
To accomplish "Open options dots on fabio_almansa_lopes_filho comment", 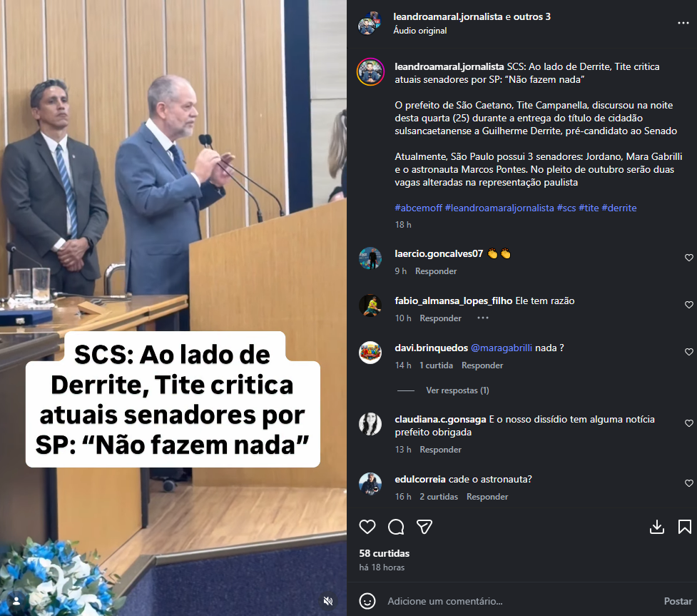I will pyautogui.click(x=483, y=318).
